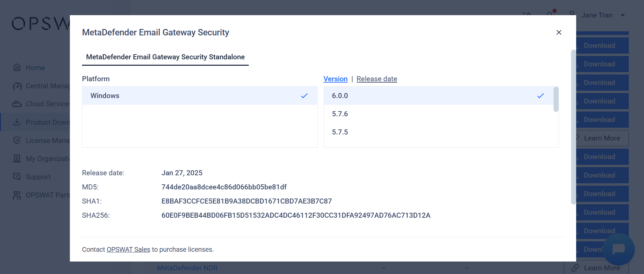Open the MetaDefender NDR product link
Screen dimensions: 644x274
click(187, 268)
